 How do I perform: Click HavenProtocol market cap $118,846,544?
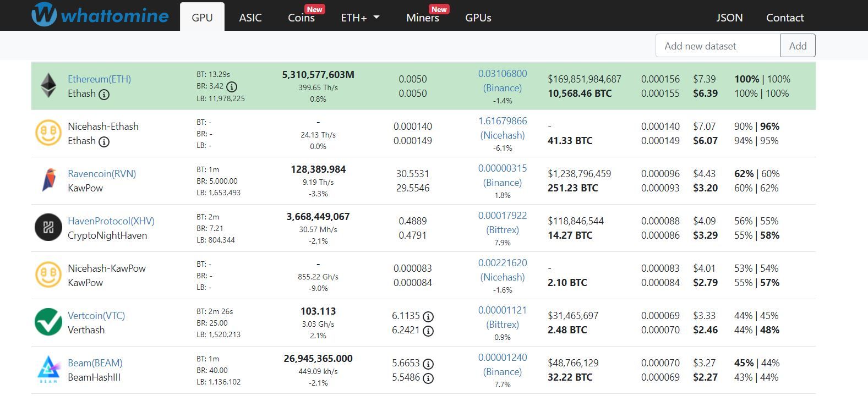[576, 221]
